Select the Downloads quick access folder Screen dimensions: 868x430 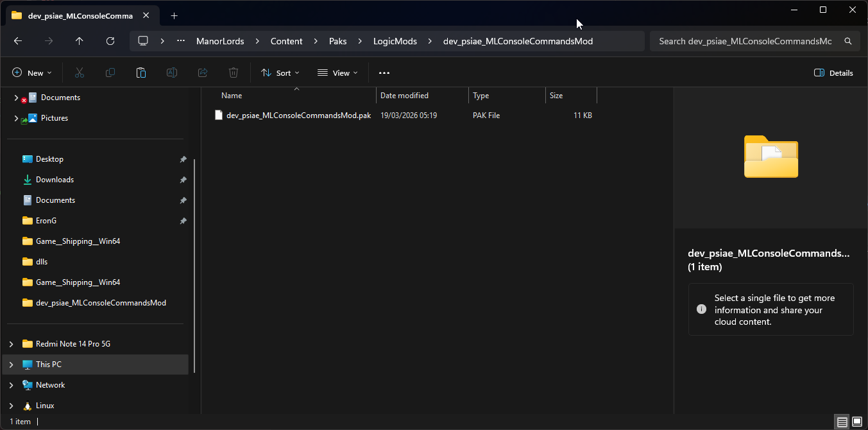(55, 180)
